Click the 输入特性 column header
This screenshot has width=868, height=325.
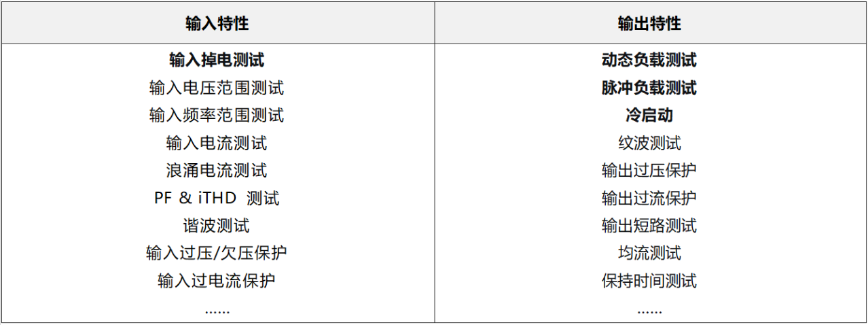217,24
